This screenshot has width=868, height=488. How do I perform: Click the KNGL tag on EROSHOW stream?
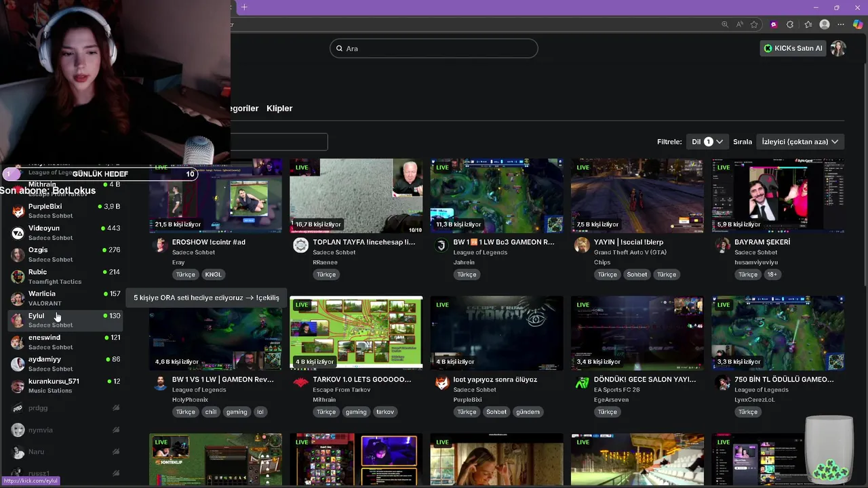(213, 274)
